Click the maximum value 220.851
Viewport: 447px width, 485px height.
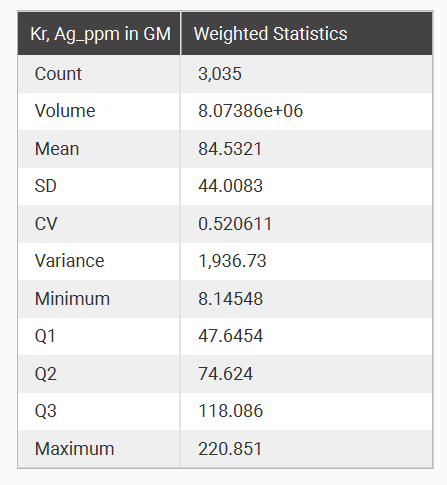[x=230, y=449]
